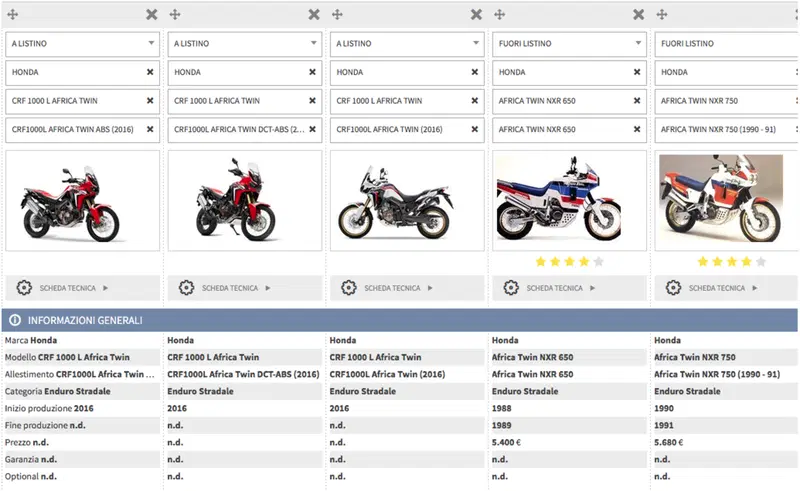This screenshot has width=800, height=491.
Task: Remove the fourth comparison column with its X
Action: click(638, 14)
